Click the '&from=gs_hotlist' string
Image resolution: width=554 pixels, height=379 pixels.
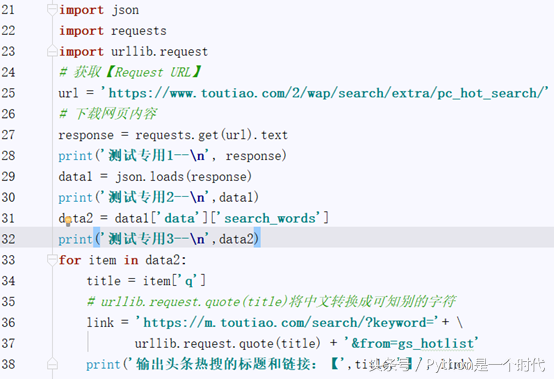click(411, 343)
